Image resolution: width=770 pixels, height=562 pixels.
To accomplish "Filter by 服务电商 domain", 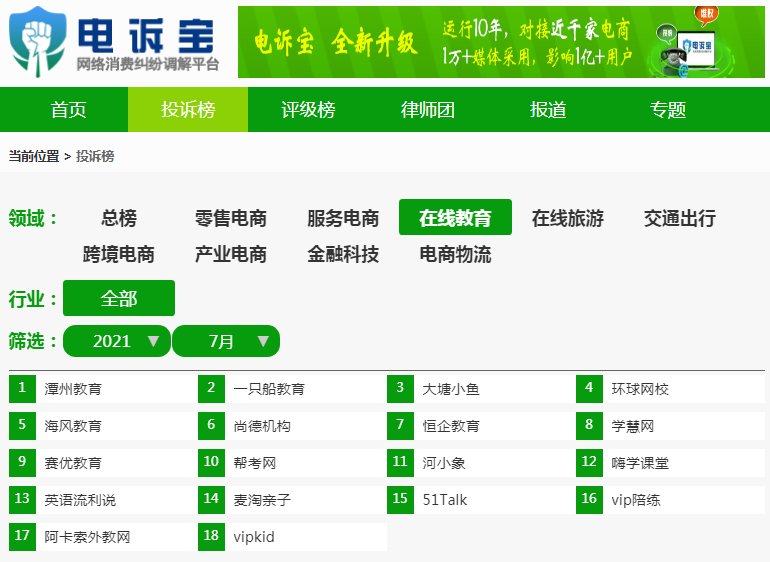I will point(343,218).
